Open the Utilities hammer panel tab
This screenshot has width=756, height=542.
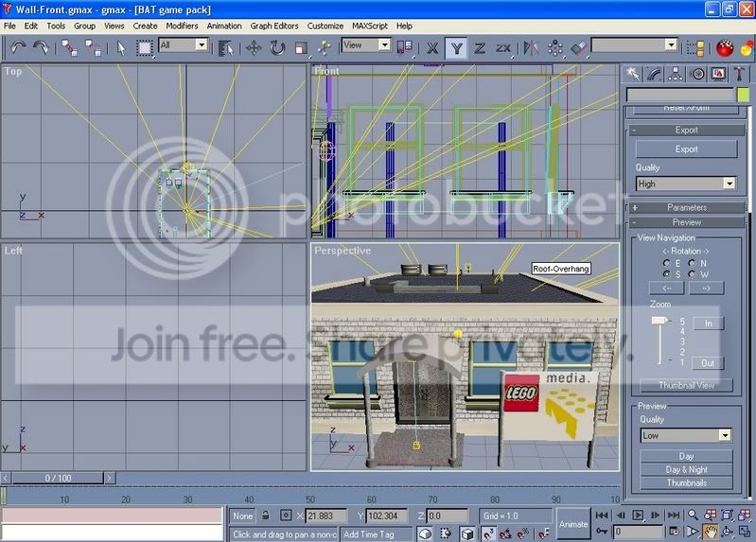[x=738, y=74]
